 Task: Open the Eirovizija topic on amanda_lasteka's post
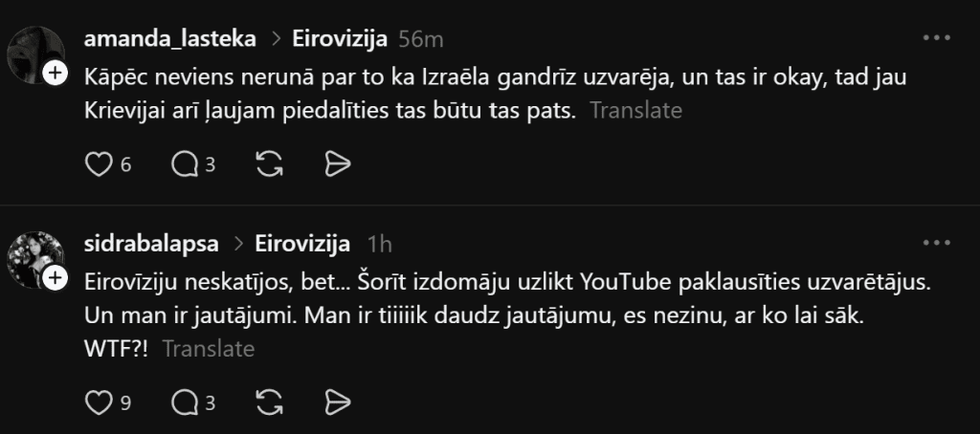point(340,39)
